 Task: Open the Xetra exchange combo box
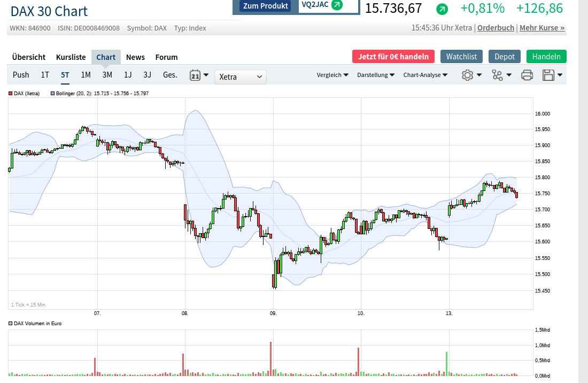point(241,77)
